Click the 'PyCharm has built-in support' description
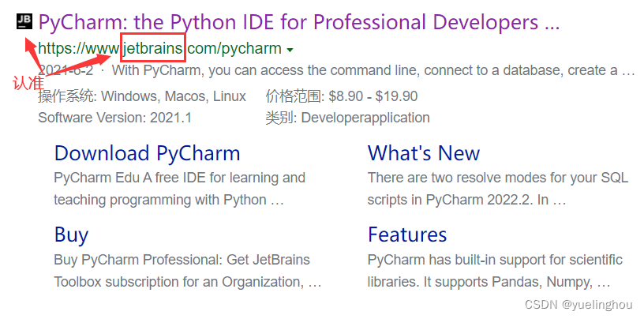This screenshot has width=644, height=319. click(495, 271)
